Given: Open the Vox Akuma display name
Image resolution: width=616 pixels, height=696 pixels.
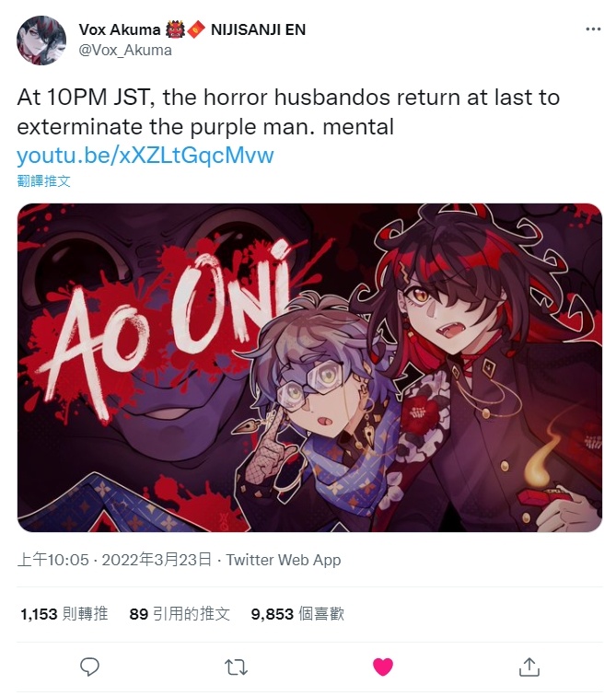Looking at the screenshot, I should point(120,29).
